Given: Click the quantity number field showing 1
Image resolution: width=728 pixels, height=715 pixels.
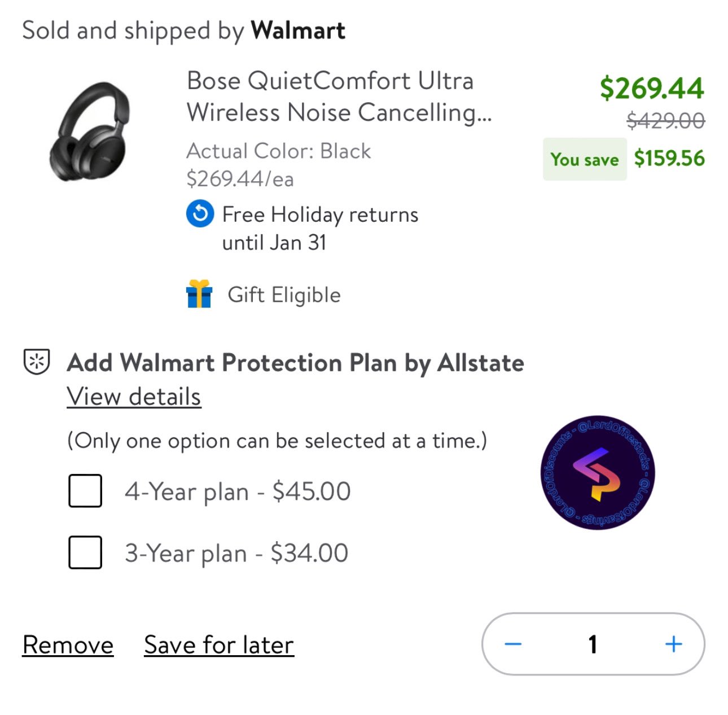Looking at the screenshot, I should [593, 644].
